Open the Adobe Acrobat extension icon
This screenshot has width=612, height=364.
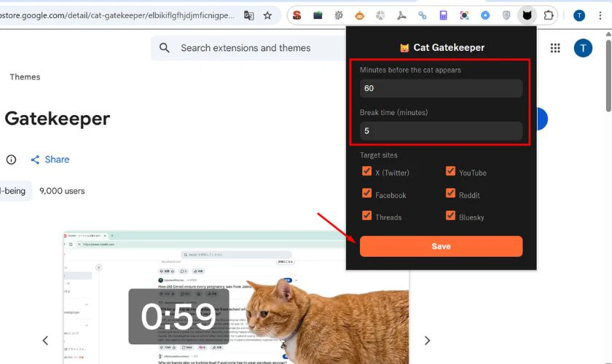pos(401,15)
